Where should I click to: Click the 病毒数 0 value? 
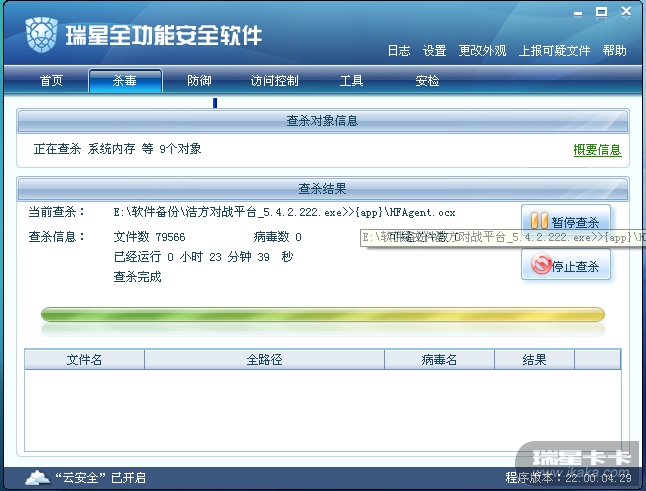tap(277, 237)
